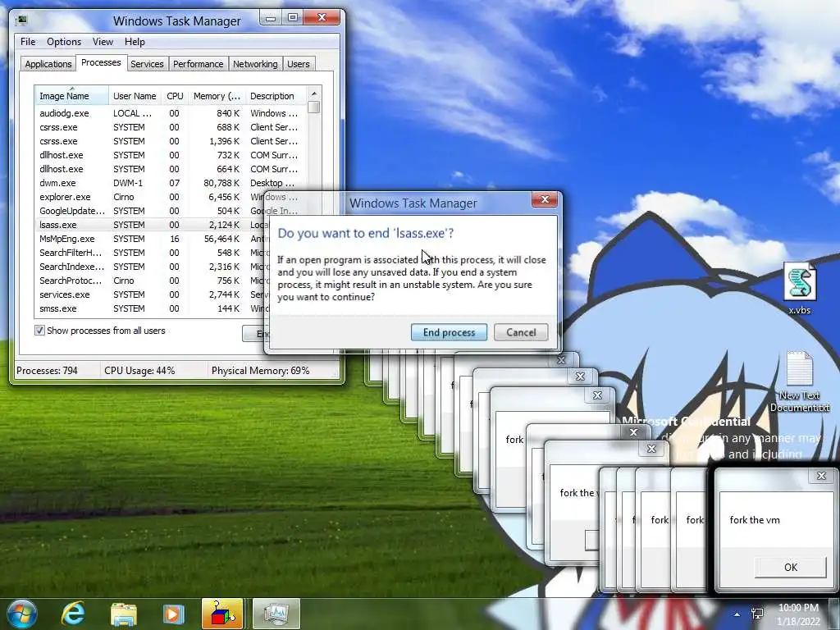Close the frontmost 'fork the vm' popup
Image resolution: width=840 pixels, height=630 pixels.
[x=821, y=476]
